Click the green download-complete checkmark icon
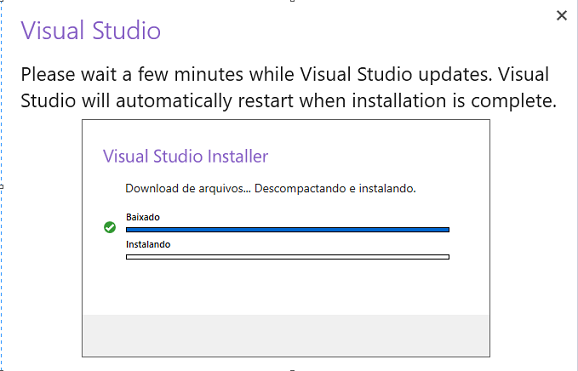This screenshot has height=371, width=578. coord(110,227)
